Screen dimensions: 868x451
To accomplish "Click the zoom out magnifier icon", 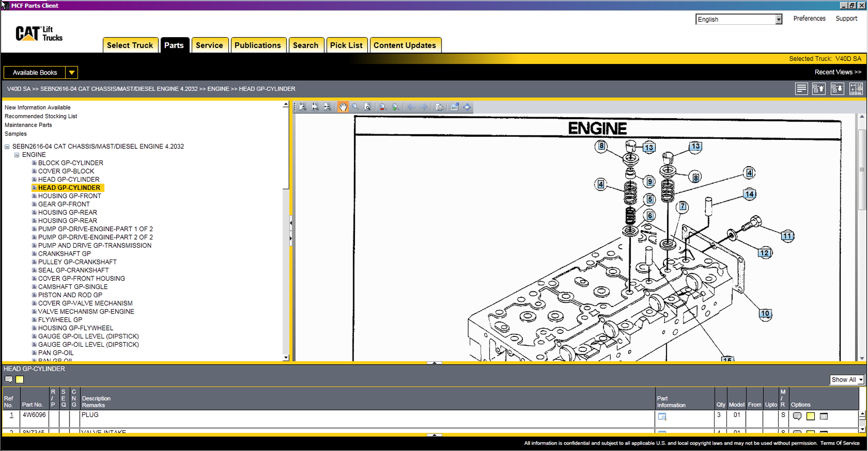I will (382, 107).
